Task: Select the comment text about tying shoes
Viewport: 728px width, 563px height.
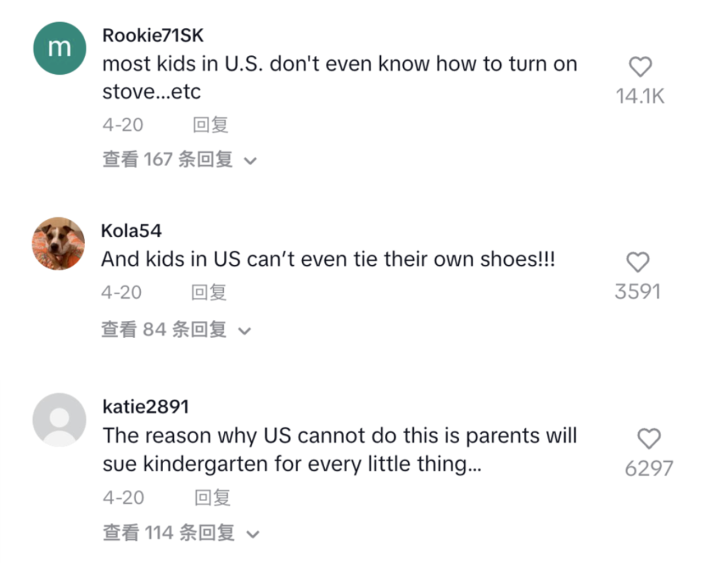Action: [328, 260]
